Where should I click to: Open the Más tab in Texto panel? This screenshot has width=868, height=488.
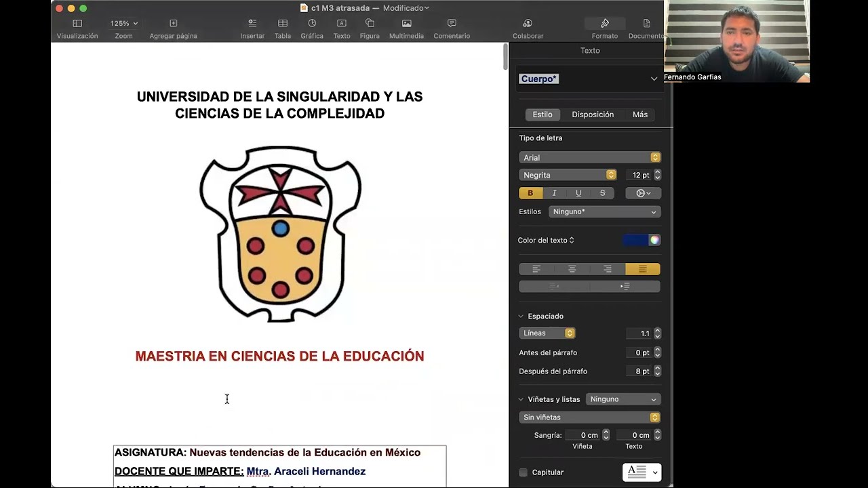[639, 114]
